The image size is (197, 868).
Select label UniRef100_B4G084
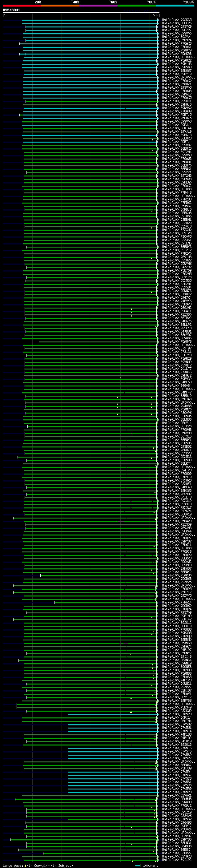[x=177, y=386]
